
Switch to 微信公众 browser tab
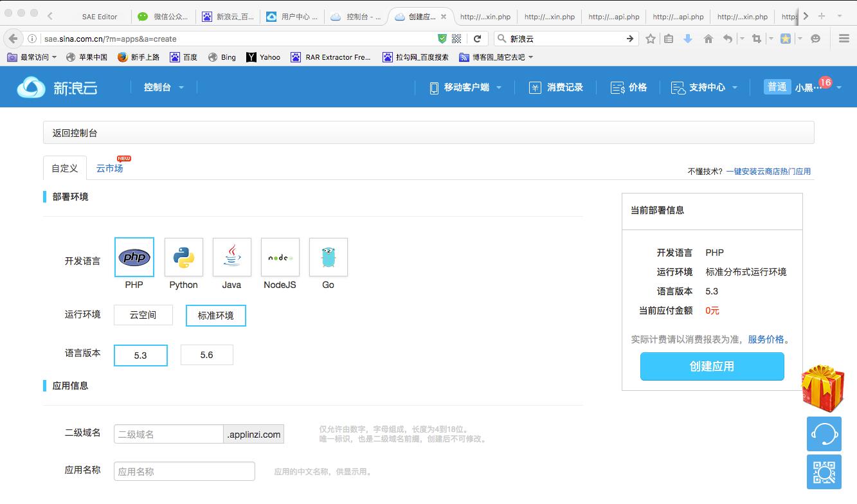coord(164,17)
